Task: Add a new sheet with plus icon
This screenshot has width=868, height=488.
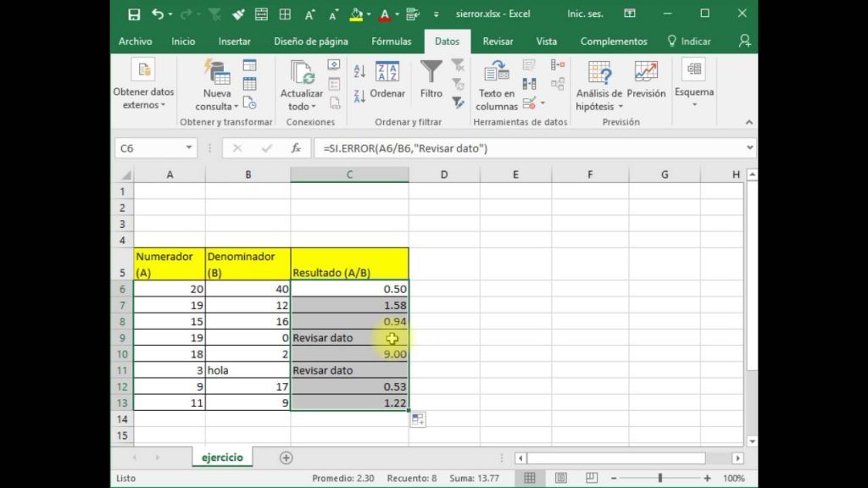Action: 286,457
